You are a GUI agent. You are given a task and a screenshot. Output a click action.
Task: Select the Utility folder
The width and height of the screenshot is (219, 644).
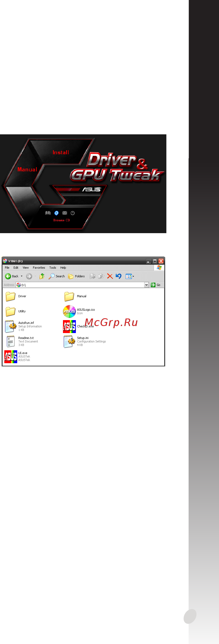16,311
